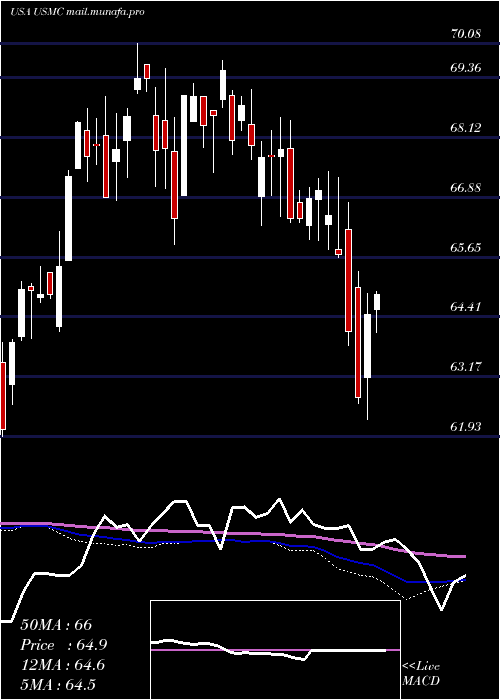Screen dimensions: 500x700
Task: Select the 66.88 price level label
Action: click(x=466, y=188)
